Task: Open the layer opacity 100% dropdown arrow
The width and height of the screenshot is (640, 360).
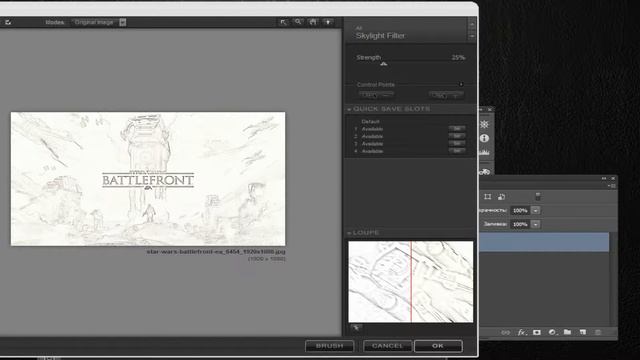Action: [536, 211]
